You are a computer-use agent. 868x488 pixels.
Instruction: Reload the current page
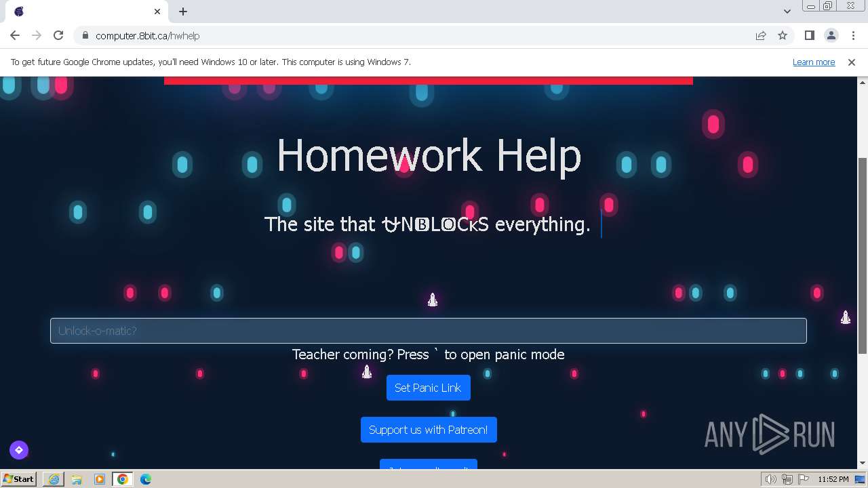[x=58, y=35]
